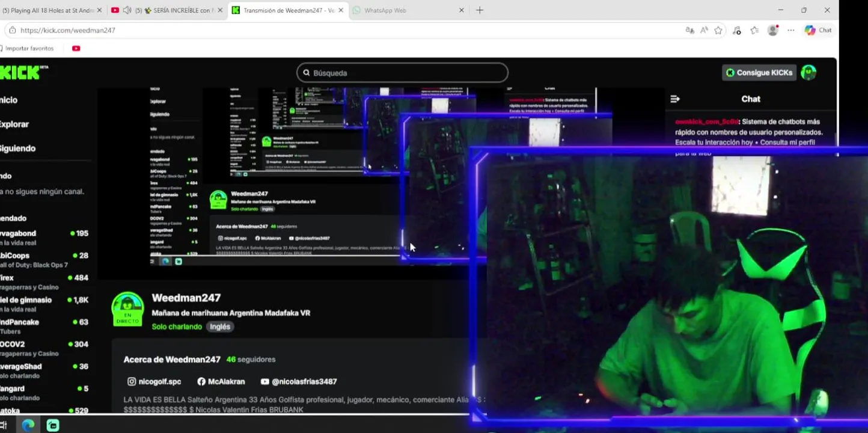The height and width of the screenshot is (433, 868).
Task: Close the Transmisión de Weedman247 tab
Action: (341, 10)
